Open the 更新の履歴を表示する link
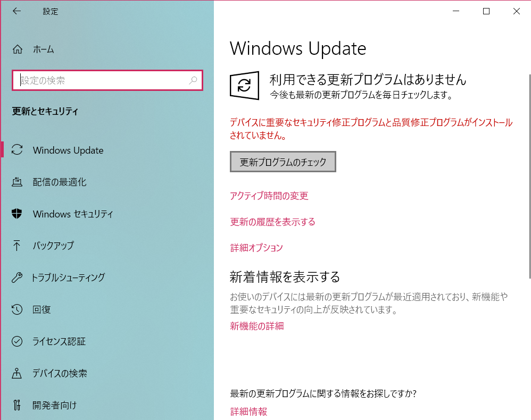Image resolution: width=531 pixels, height=420 pixels. coord(272,222)
